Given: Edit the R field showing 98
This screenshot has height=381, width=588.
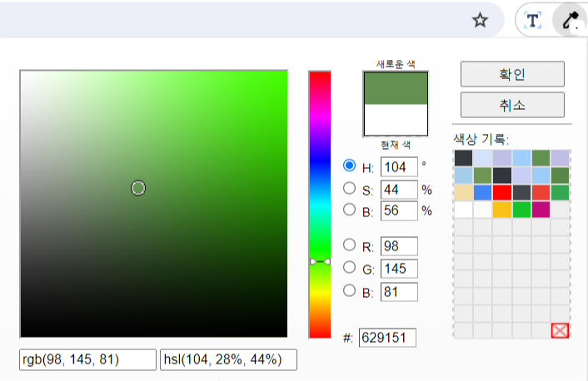Looking at the screenshot, I should point(399,246).
